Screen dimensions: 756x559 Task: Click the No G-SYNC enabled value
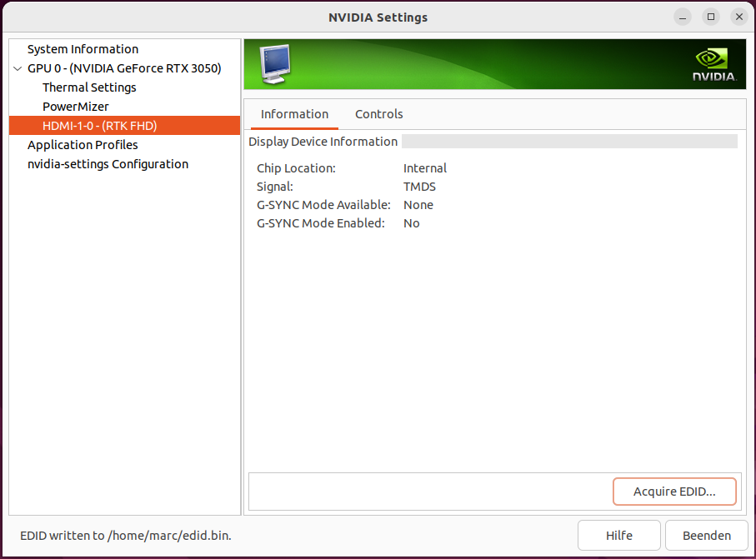click(x=411, y=223)
